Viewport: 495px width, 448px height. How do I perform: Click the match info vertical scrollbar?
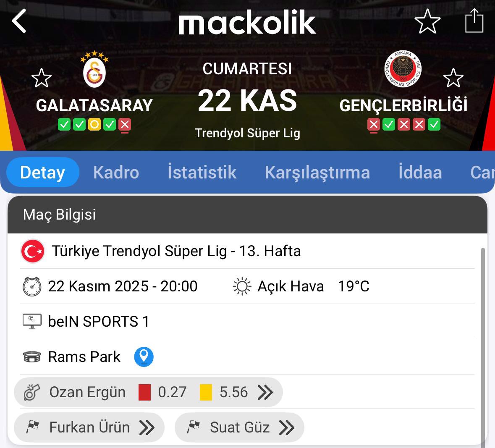483,336
